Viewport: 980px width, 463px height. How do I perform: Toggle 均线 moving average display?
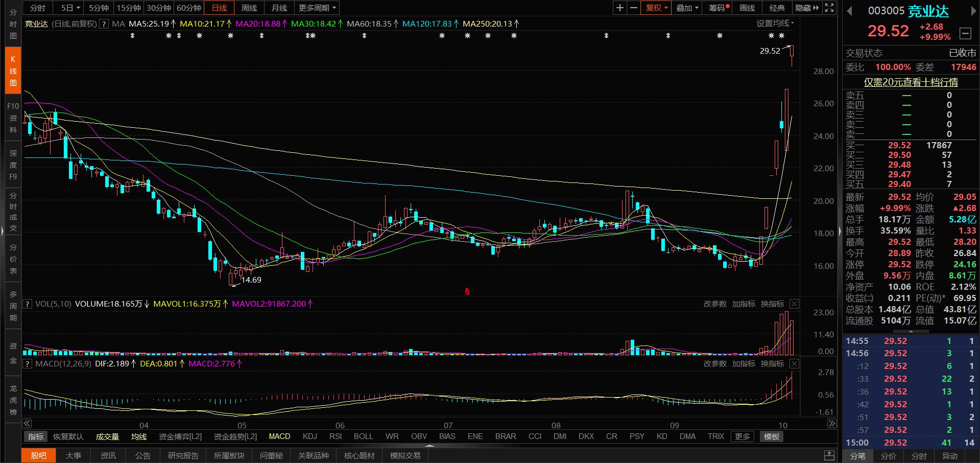point(139,436)
